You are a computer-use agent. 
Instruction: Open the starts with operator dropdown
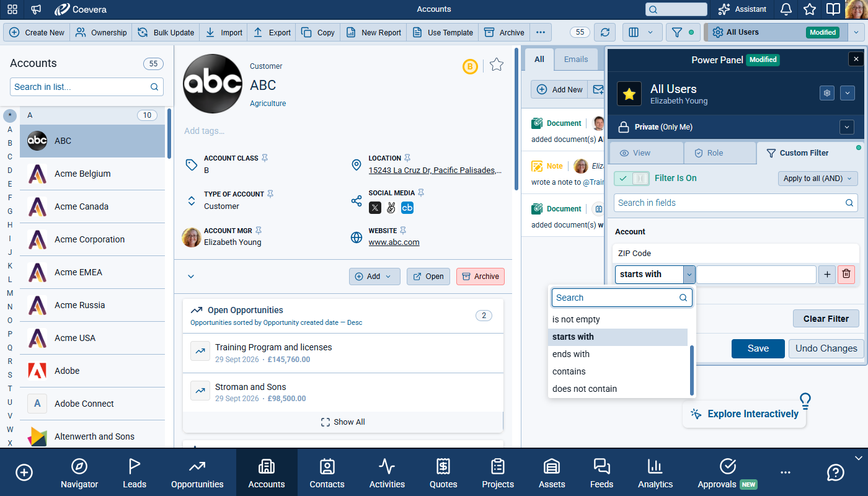[x=689, y=274]
